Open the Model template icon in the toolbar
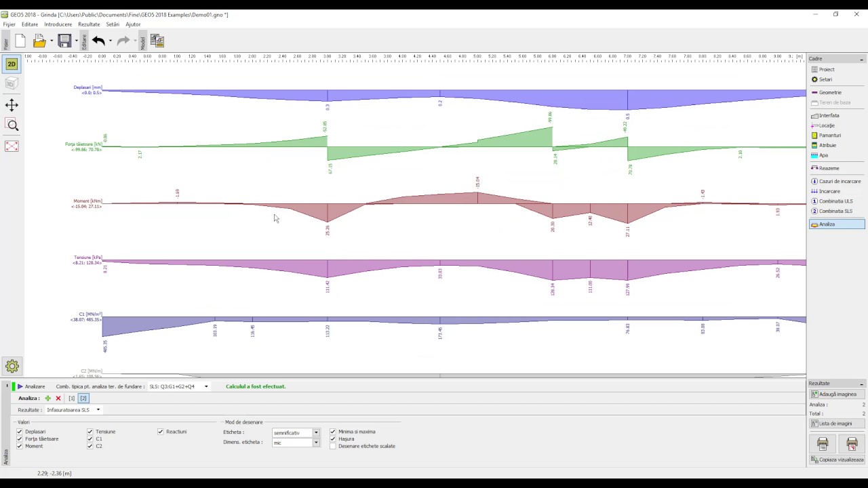868x488 pixels. click(157, 41)
